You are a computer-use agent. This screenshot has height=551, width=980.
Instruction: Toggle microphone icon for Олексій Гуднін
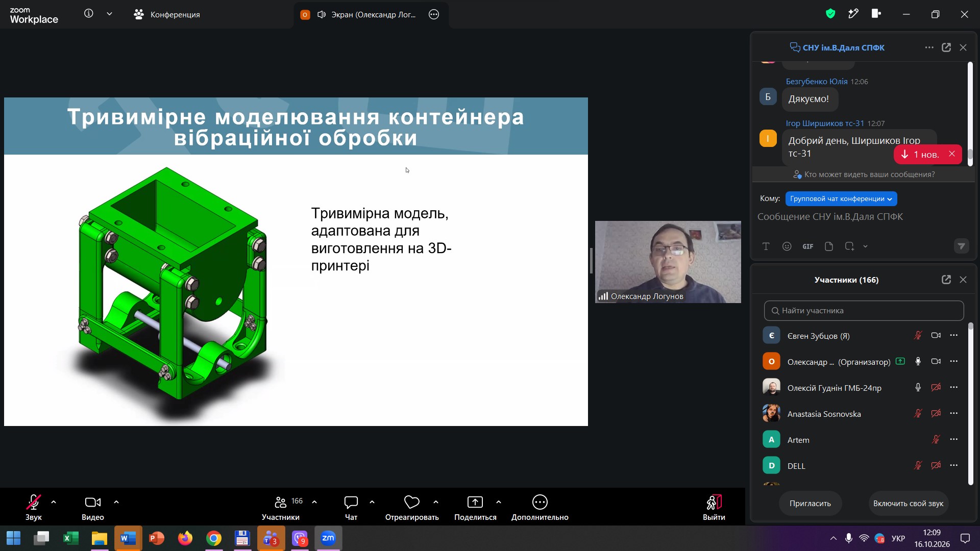point(918,387)
